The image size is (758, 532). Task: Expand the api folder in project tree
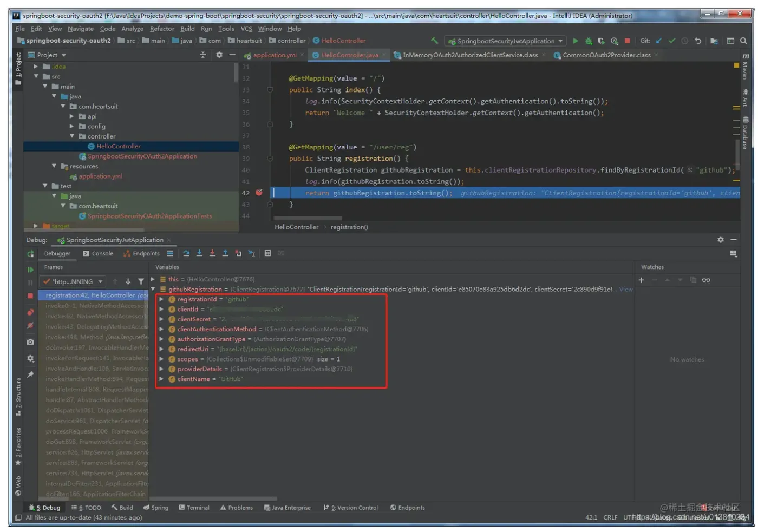[72, 116]
